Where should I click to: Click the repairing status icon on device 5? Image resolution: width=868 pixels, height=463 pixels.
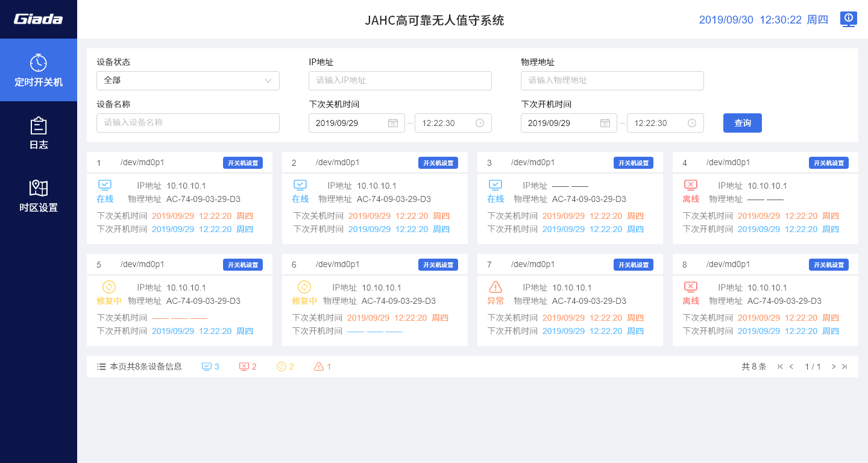[109, 287]
